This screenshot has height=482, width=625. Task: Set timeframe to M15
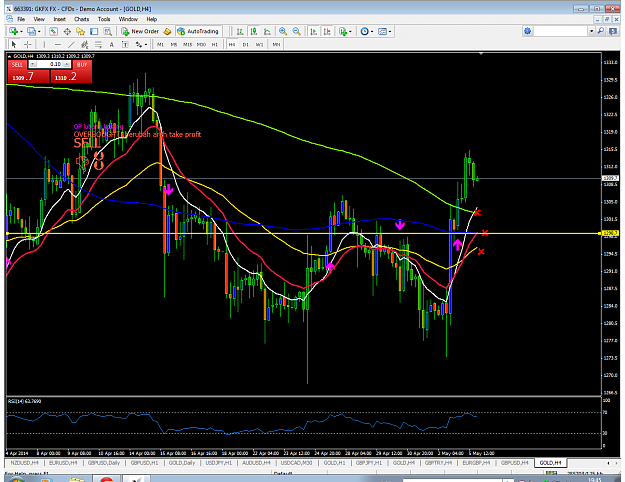click(187, 45)
